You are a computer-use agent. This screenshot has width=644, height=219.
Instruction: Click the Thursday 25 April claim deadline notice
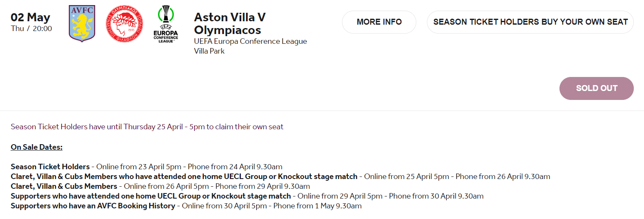147,127
